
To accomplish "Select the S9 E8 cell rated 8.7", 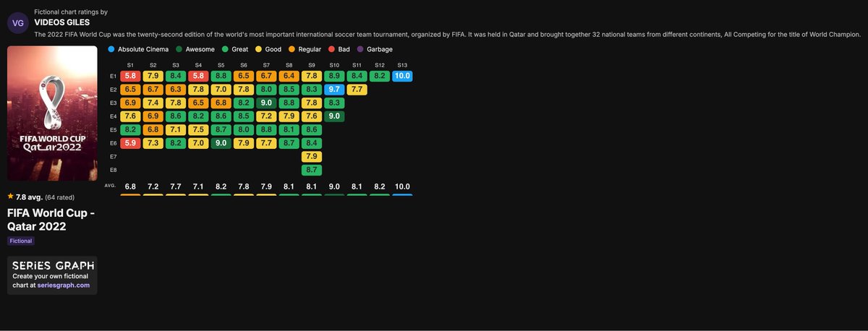I will [x=312, y=169].
